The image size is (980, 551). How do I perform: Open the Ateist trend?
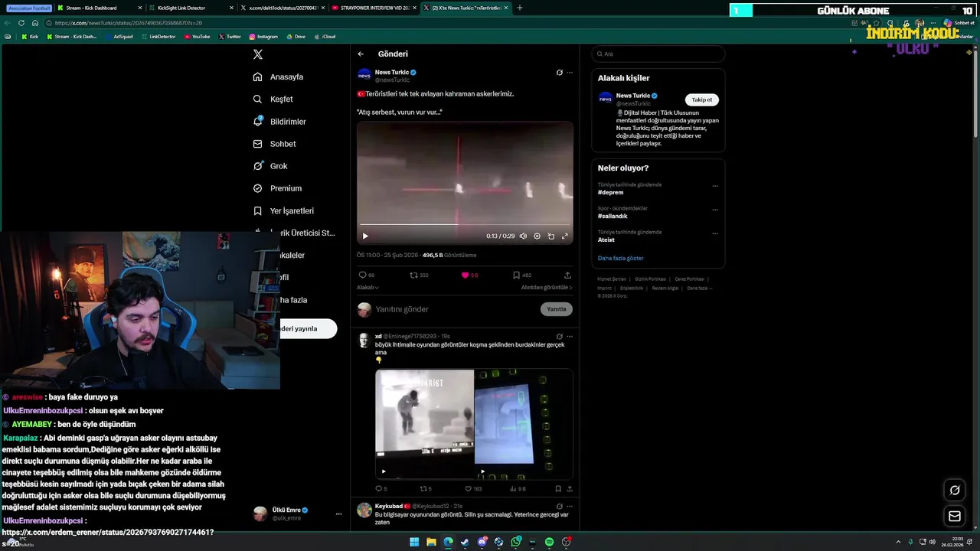pyautogui.click(x=606, y=240)
